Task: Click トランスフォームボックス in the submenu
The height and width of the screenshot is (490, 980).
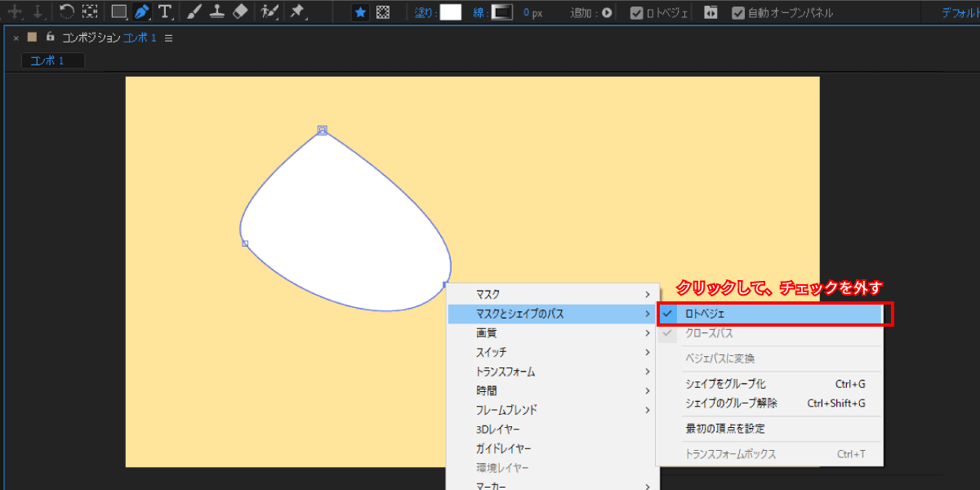Action: click(x=770, y=454)
